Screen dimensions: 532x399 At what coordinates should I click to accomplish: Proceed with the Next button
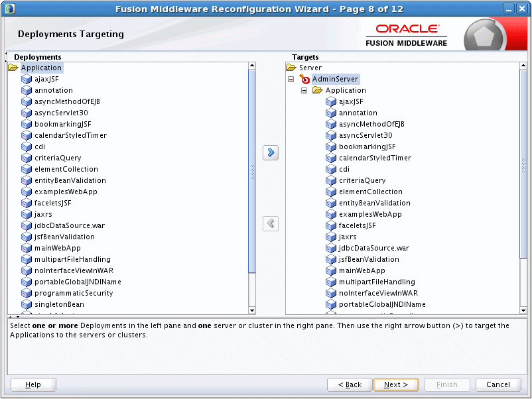396,384
